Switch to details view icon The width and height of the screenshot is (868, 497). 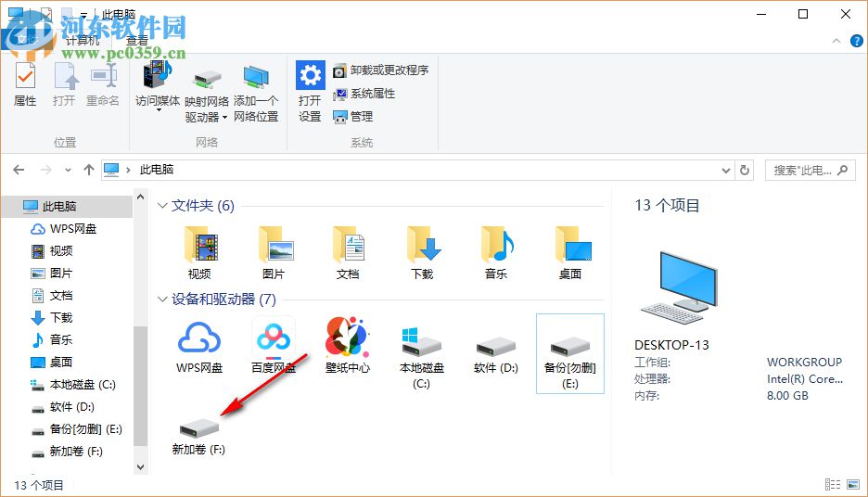pyautogui.click(x=833, y=485)
